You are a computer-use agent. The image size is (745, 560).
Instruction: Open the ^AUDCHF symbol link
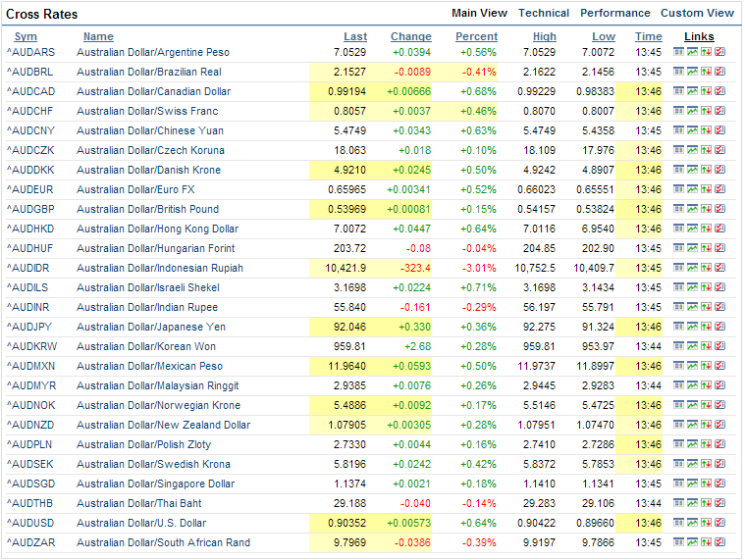coord(33,111)
